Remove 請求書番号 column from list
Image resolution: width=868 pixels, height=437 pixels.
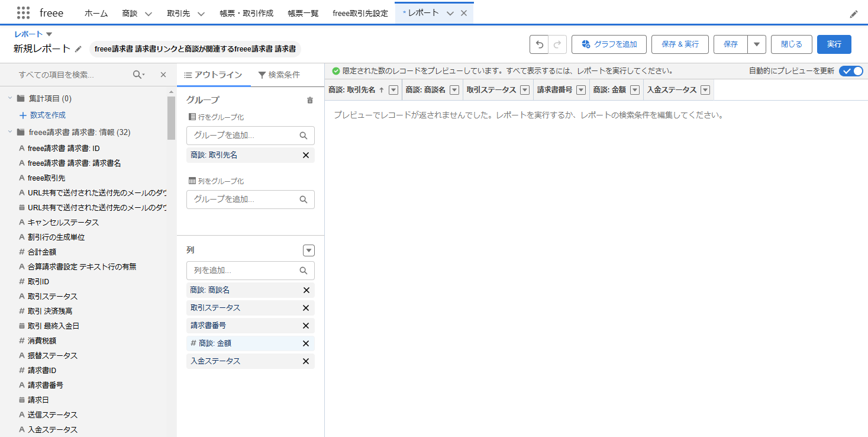point(306,326)
